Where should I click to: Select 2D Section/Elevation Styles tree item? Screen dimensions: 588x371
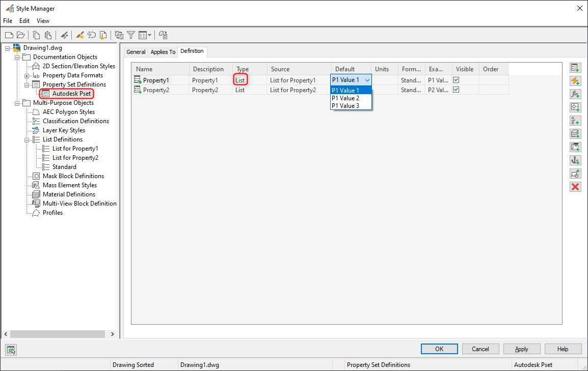(79, 66)
